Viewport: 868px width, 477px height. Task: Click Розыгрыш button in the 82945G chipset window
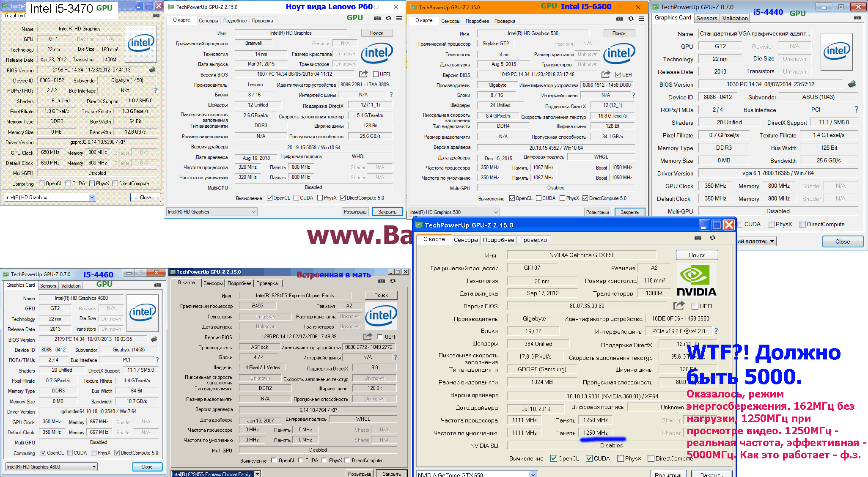(x=360, y=474)
